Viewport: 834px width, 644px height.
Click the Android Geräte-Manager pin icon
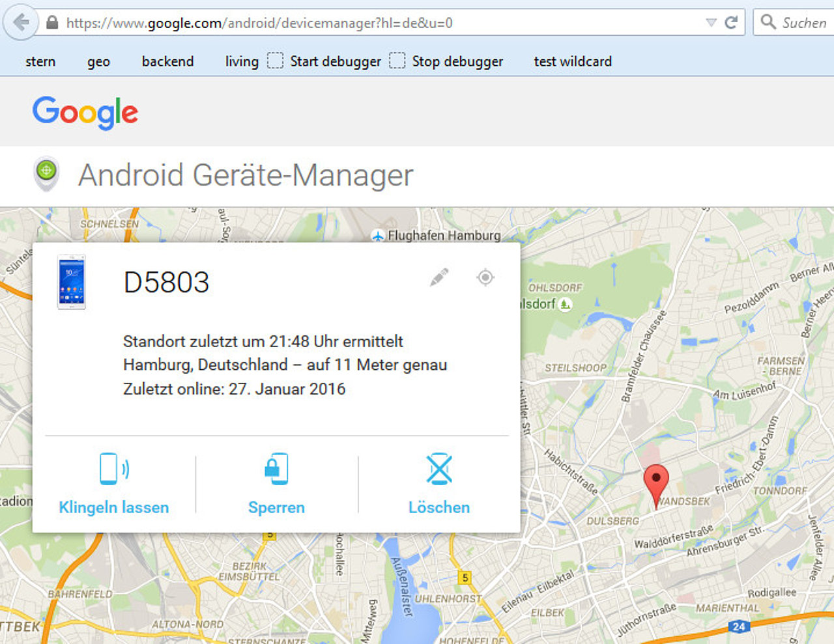(x=46, y=174)
